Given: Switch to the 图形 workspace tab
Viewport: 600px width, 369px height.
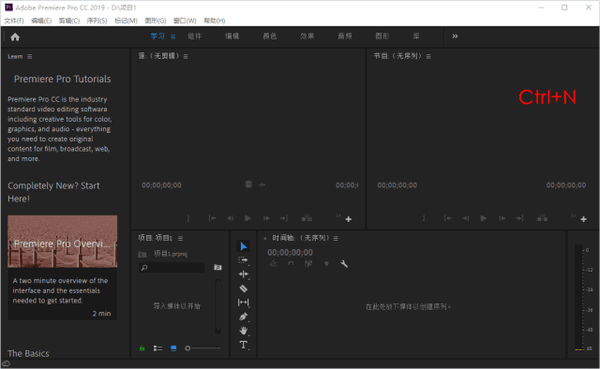Looking at the screenshot, I should [x=382, y=36].
